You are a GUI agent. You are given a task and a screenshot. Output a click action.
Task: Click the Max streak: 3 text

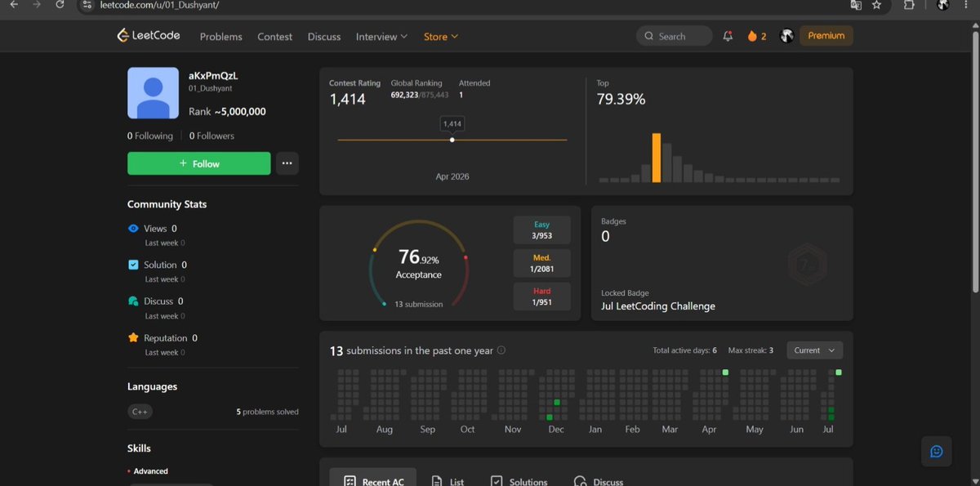tap(750, 350)
